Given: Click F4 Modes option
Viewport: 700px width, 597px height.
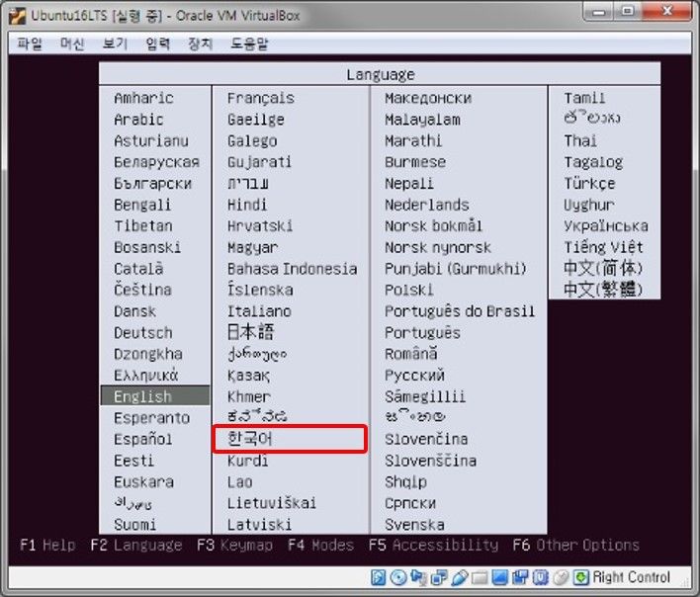Looking at the screenshot, I should pos(321,546).
